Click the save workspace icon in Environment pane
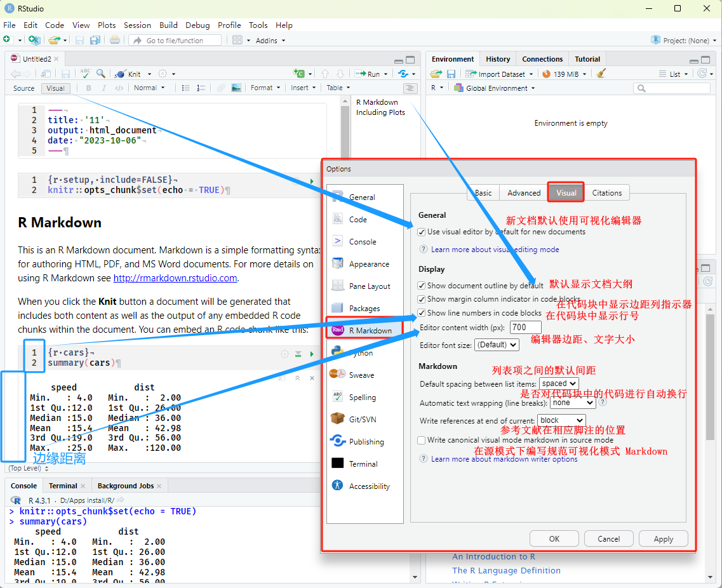 (451, 74)
